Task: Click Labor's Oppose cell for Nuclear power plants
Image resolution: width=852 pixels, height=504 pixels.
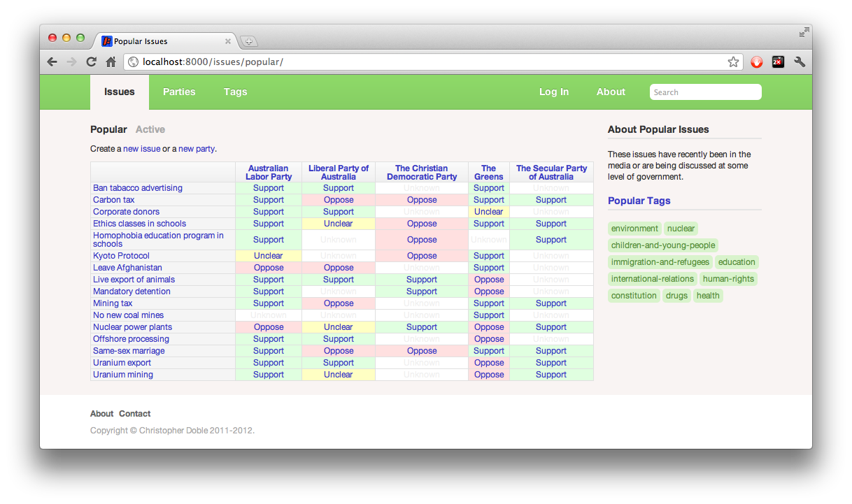Action: (269, 327)
